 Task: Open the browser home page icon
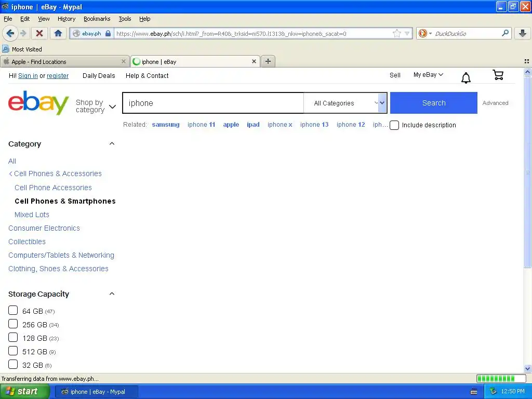(x=58, y=33)
